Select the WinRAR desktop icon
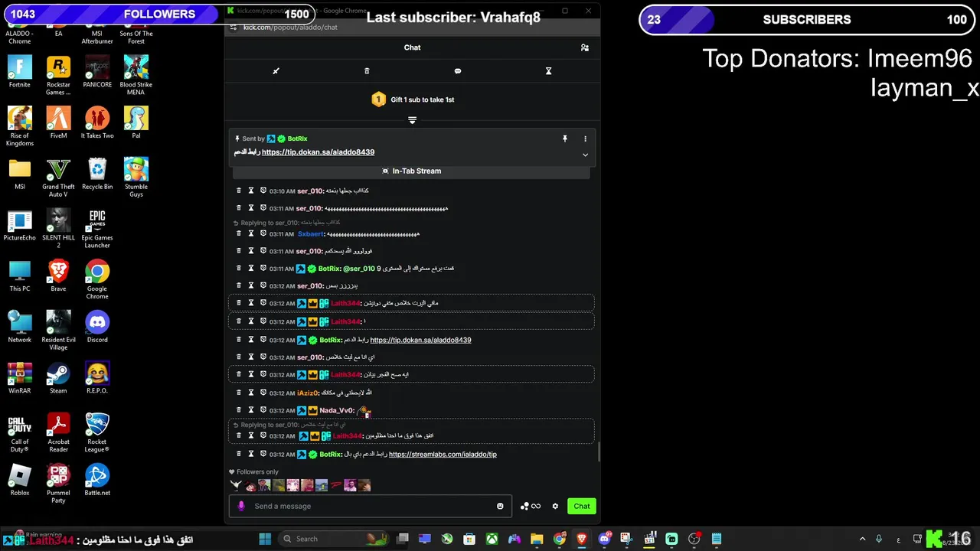This screenshot has height=551, width=980. click(20, 378)
